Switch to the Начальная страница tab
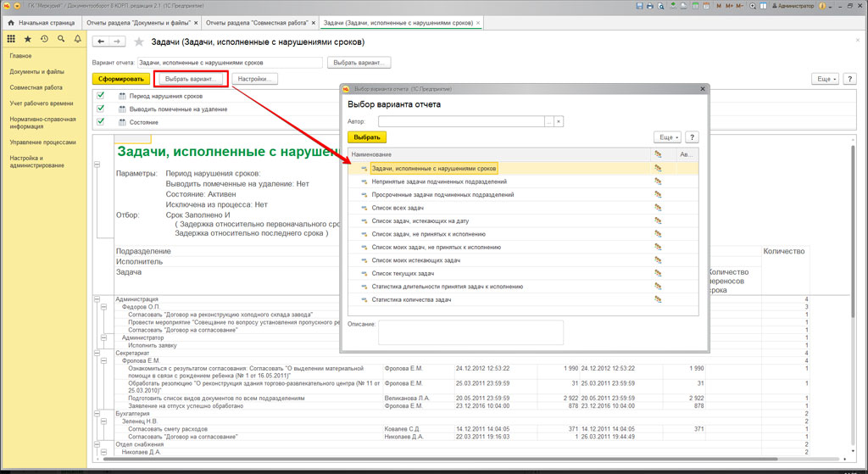Viewport: 868px width, 474px height. (x=42, y=23)
